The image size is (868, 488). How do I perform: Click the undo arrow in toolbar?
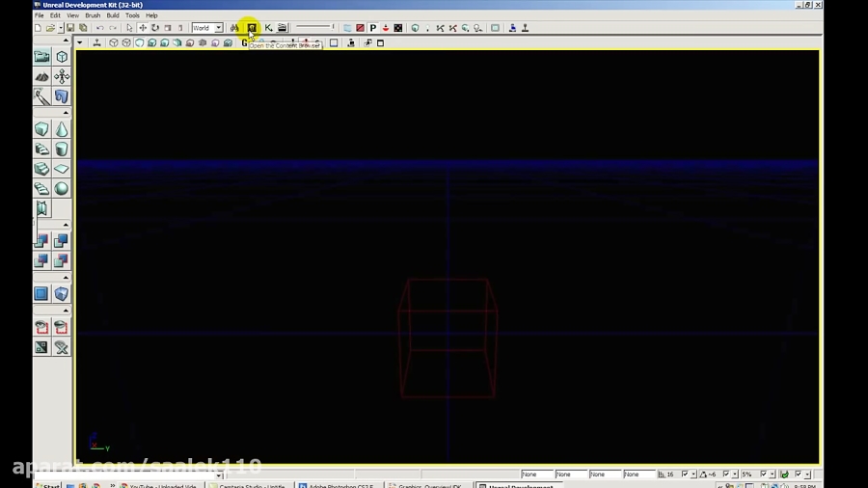(x=99, y=28)
